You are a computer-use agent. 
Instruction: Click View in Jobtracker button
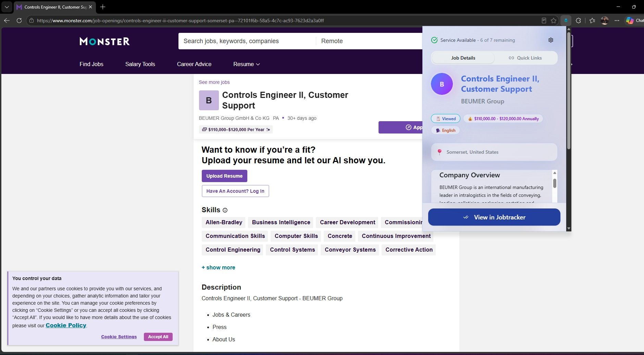pyautogui.click(x=494, y=217)
